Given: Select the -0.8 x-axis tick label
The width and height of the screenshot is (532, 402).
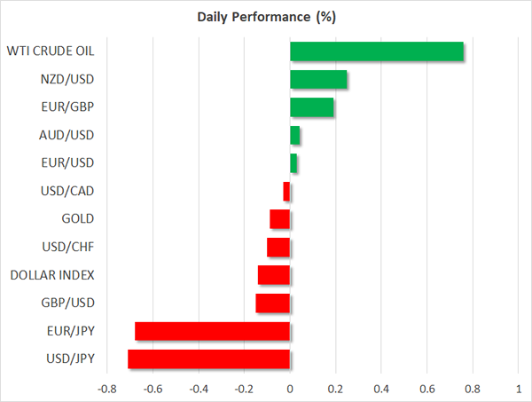Looking at the screenshot, I should [x=107, y=389].
